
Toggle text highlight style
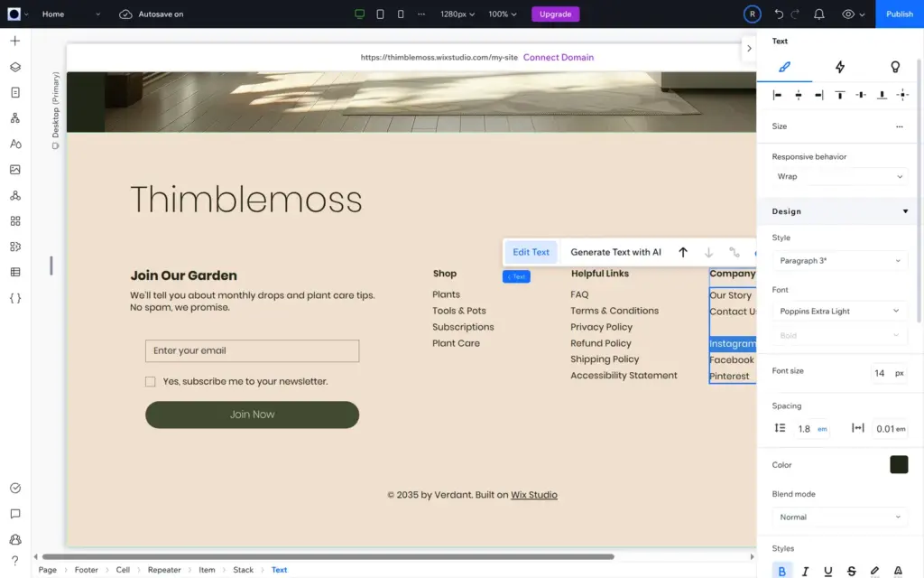[x=874, y=571]
